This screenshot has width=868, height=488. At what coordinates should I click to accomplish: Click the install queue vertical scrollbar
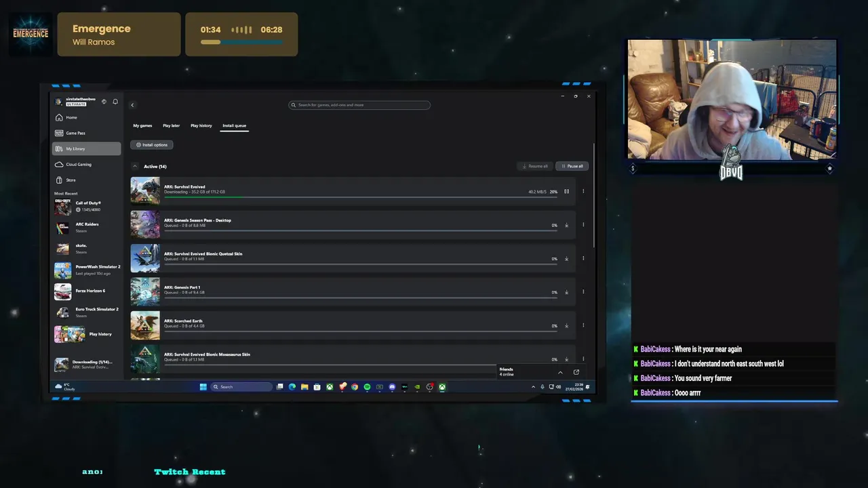click(x=594, y=197)
